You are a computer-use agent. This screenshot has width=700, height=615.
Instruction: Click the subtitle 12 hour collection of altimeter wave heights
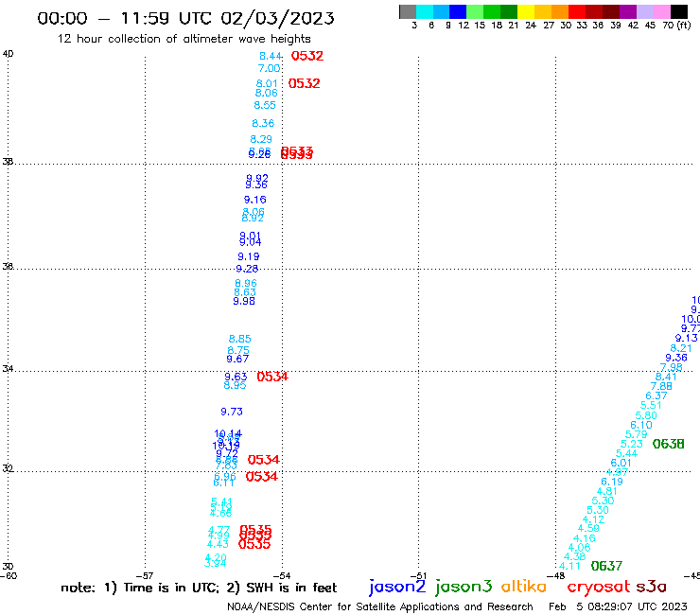tap(184, 39)
